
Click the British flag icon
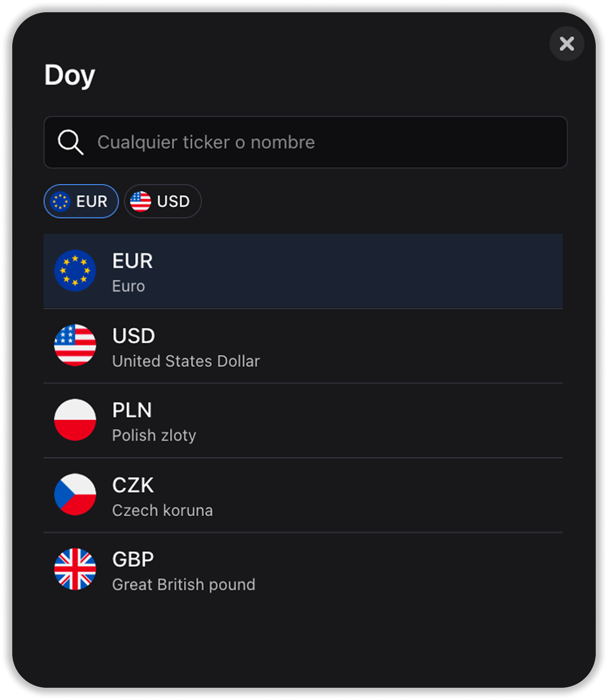tap(75, 569)
